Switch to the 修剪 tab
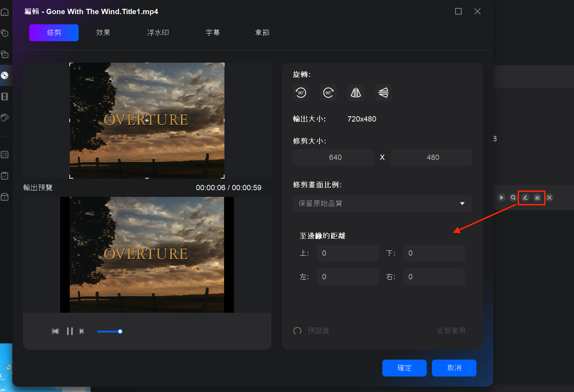 (54, 33)
